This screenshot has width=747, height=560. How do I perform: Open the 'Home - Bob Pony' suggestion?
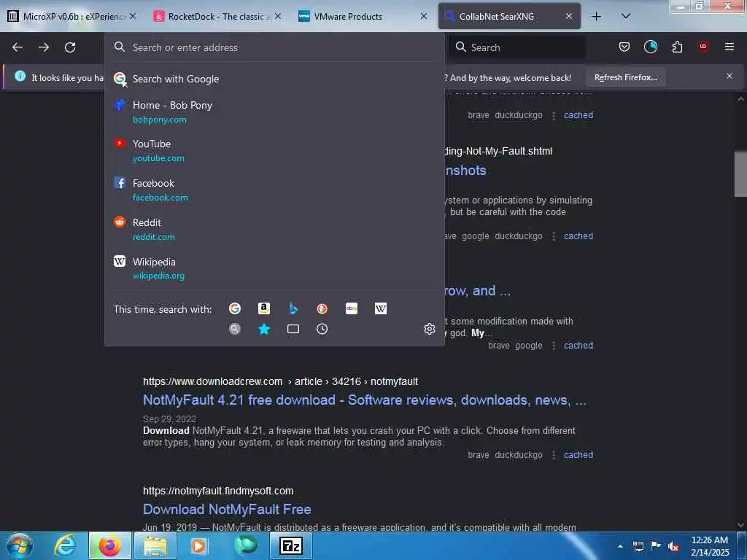click(x=274, y=112)
